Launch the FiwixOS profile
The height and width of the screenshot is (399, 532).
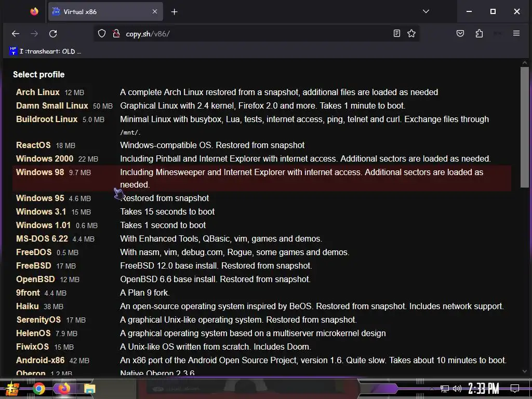[33, 347]
